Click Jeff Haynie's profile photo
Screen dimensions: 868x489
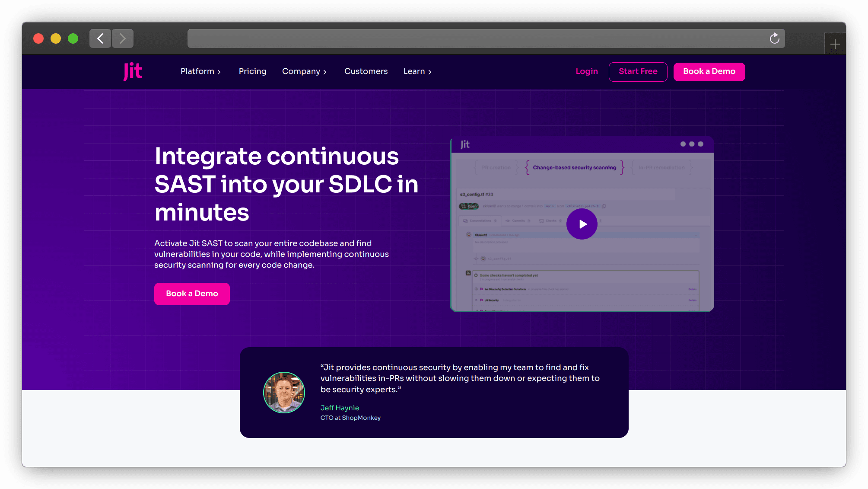[x=284, y=393]
